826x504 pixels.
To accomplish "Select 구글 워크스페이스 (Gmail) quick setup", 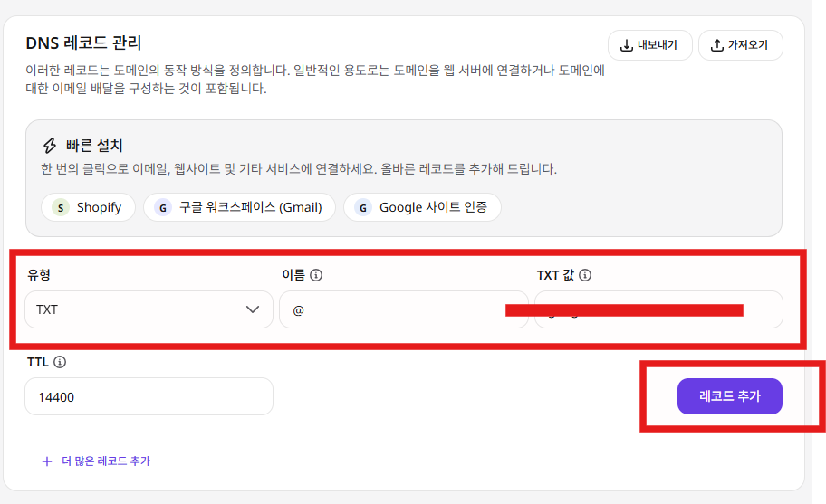I will (x=239, y=207).
